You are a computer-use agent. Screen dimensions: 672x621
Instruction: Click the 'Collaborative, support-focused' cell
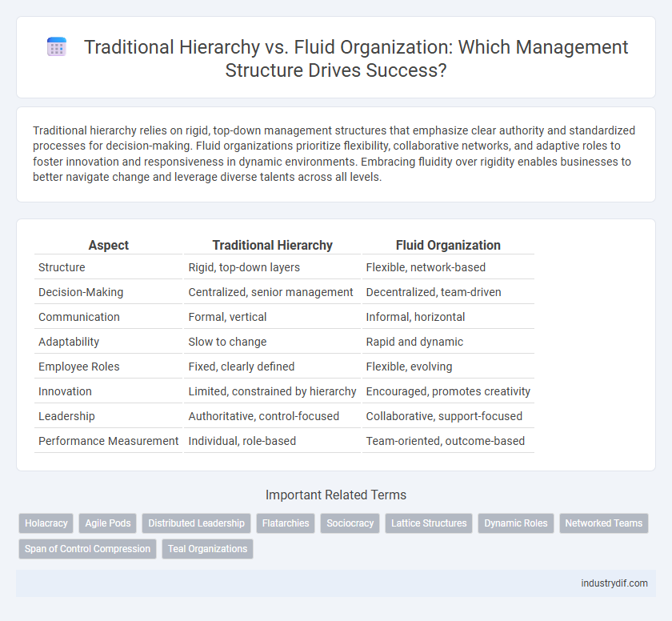pos(448,417)
